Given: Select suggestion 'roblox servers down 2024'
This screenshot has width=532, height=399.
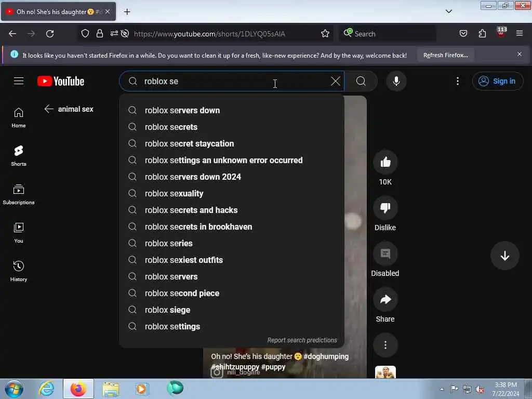Looking at the screenshot, I should pos(231,177).
